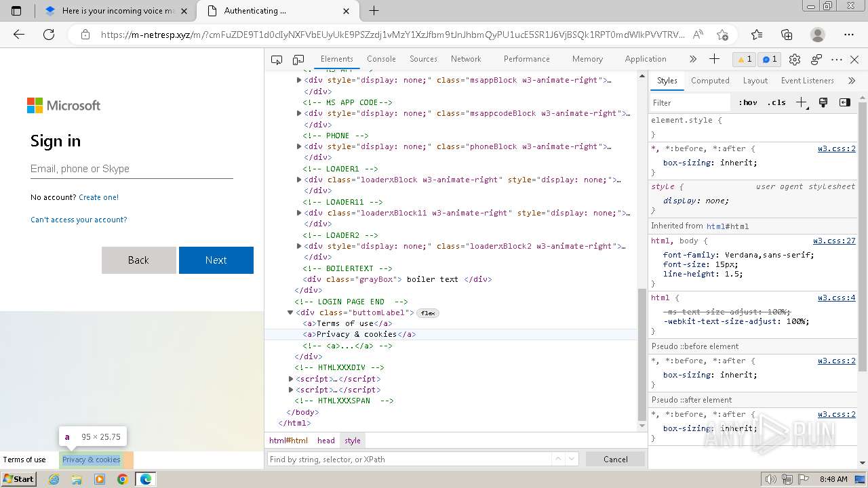Open Edge Settings and more menu
This screenshot has height=488, width=868.
[849, 35]
